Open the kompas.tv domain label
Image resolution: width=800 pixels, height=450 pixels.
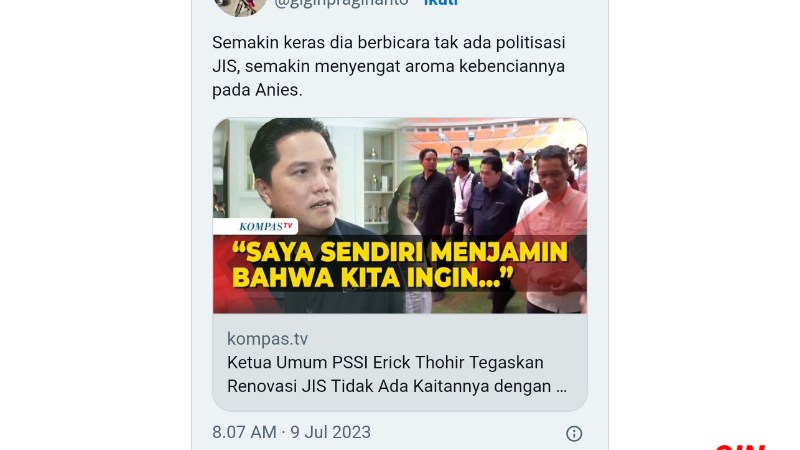click(267, 339)
